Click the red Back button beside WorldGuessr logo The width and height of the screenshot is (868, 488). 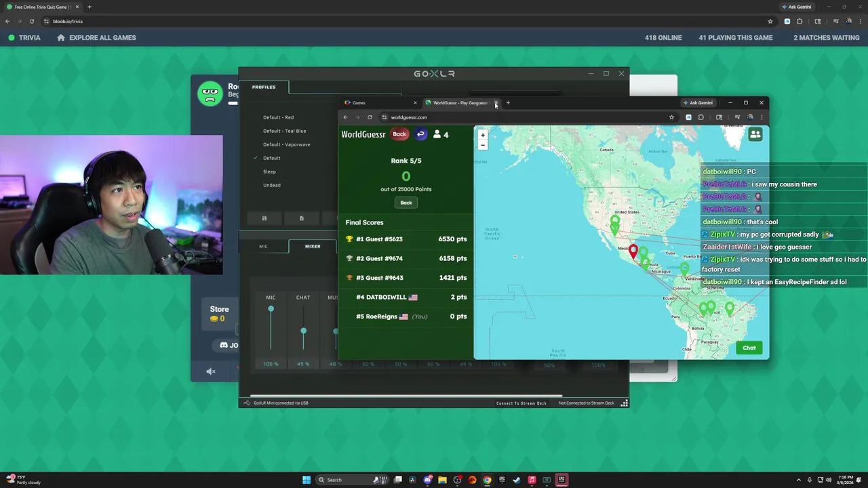(399, 134)
